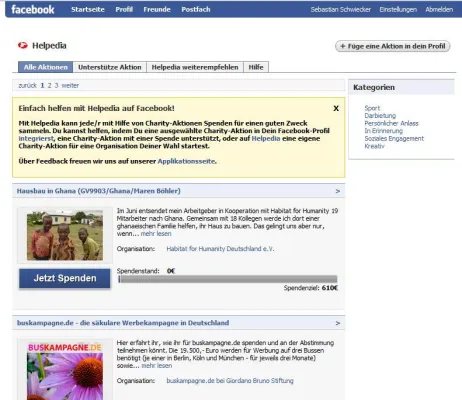The width and height of the screenshot is (462, 400).
Task: Select the Sport category
Action: point(372,108)
